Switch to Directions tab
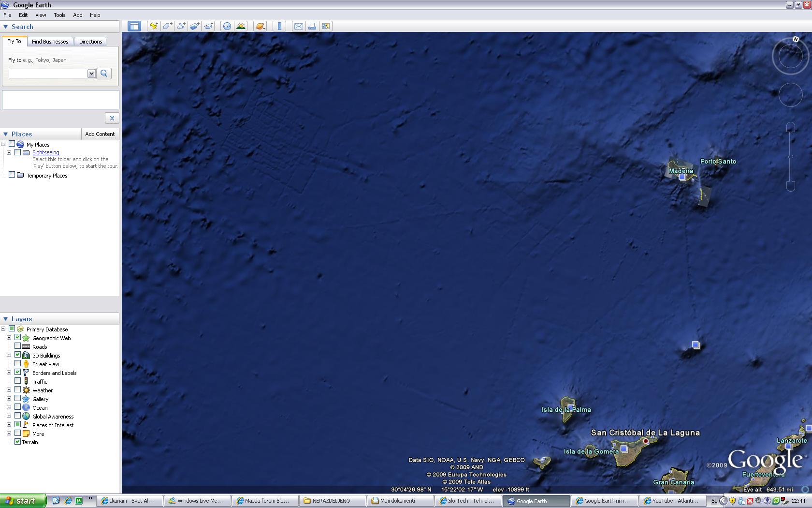This screenshot has height=508, width=812. pos(90,42)
